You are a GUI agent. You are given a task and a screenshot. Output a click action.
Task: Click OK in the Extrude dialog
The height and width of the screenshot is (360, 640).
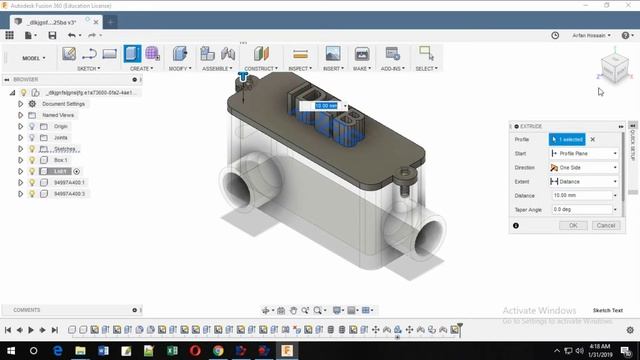[573, 225]
